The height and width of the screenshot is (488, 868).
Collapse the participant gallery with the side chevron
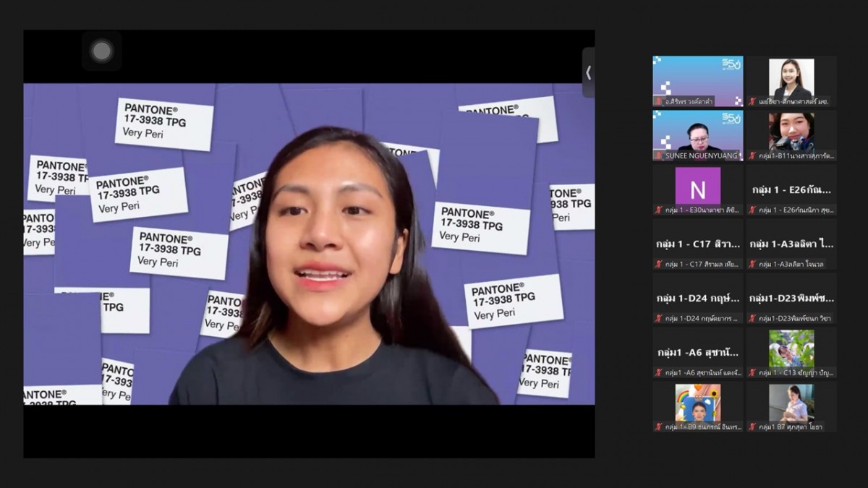tap(588, 72)
